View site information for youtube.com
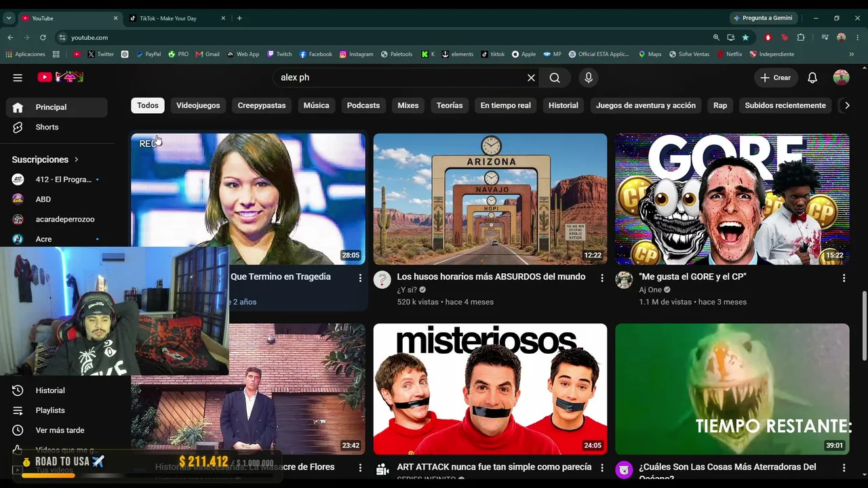 pos(62,37)
